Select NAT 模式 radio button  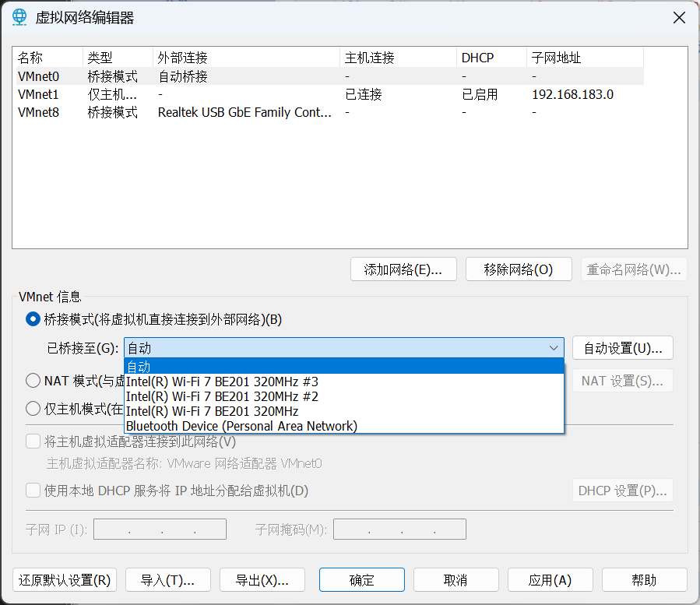(33, 381)
